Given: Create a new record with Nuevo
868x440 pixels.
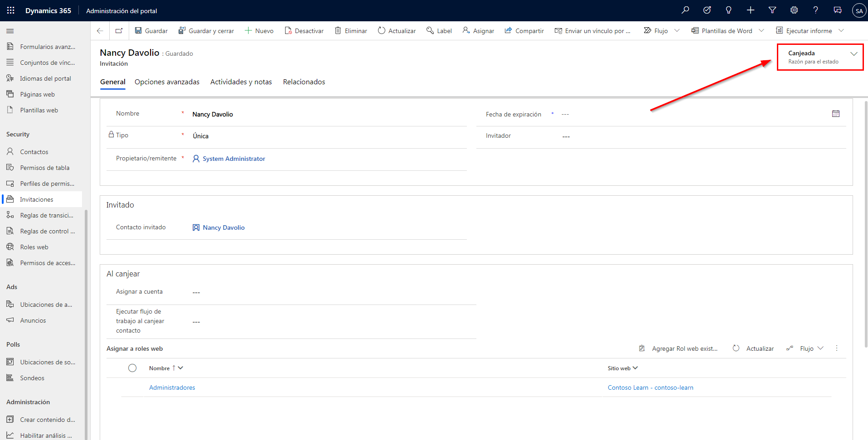Looking at the screenshot, I should click(x=259, y=31).
